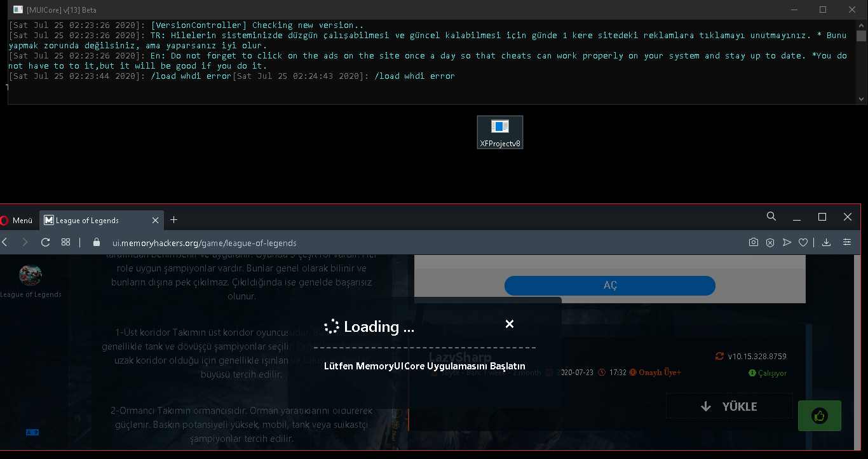
Task: Go back to the previous page in Opera
Action: coord(5,242)
